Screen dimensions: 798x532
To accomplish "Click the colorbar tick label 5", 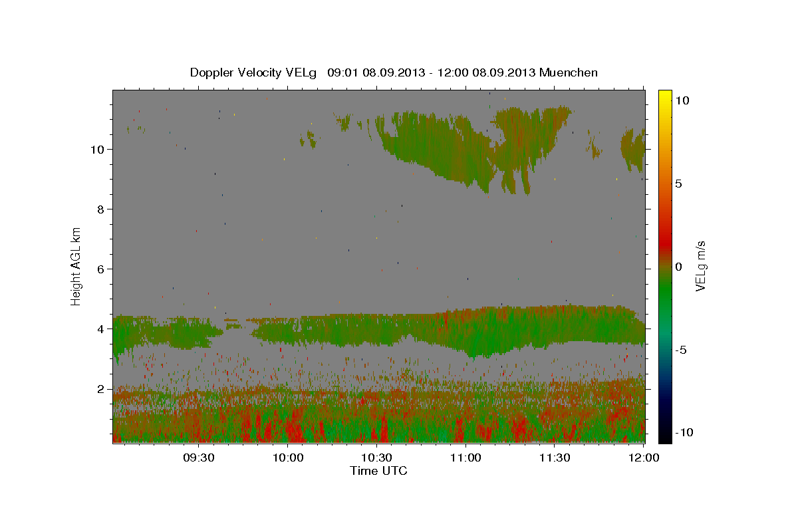I will coord(678,184).
